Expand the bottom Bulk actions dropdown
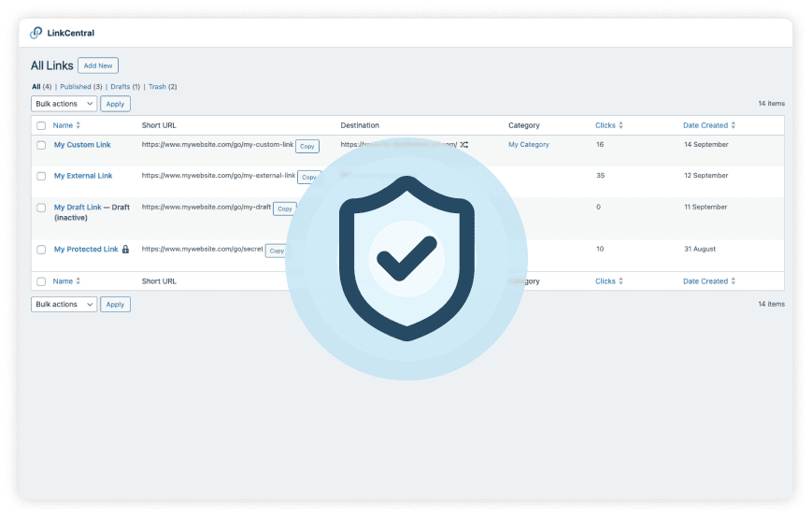 click(x=64, y=304)
